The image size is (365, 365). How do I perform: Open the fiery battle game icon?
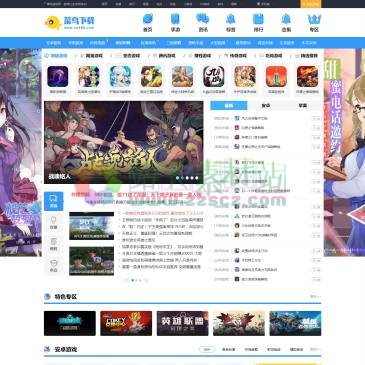(x=307, y=76)
